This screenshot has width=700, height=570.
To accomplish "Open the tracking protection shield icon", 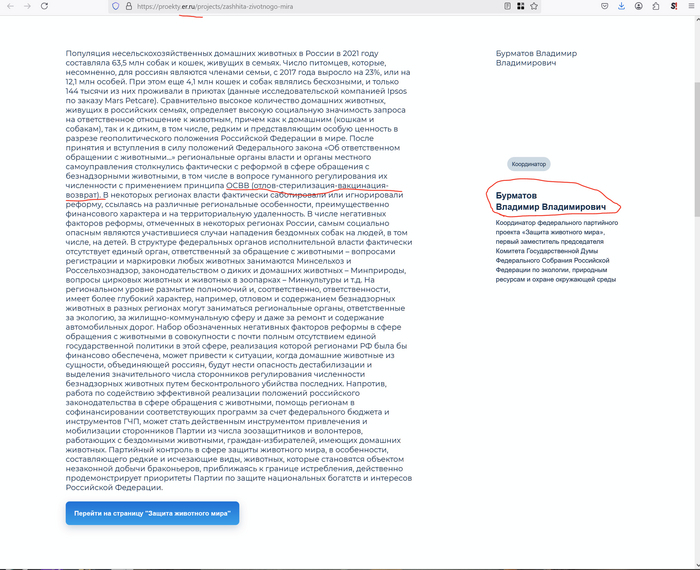I will click(116, 6).
